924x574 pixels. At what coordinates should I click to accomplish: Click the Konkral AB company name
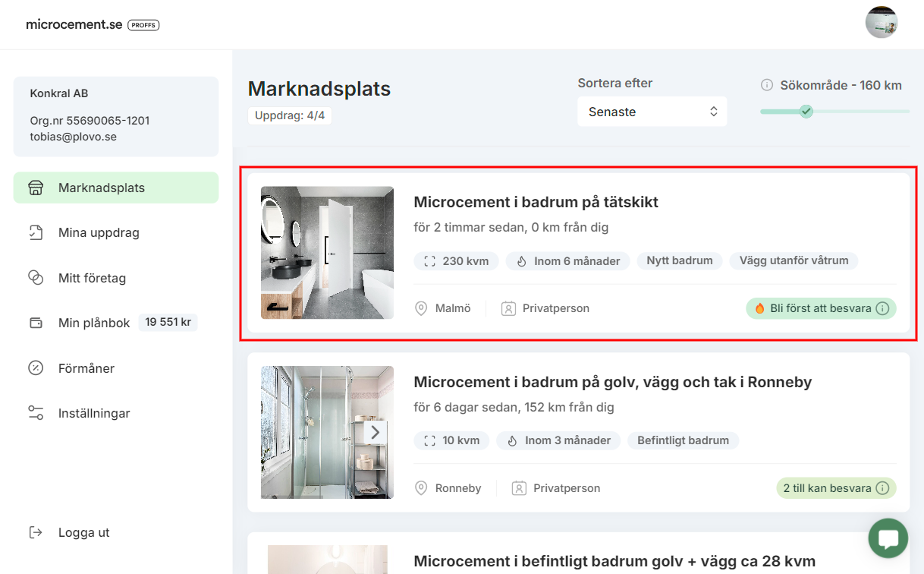59,93
